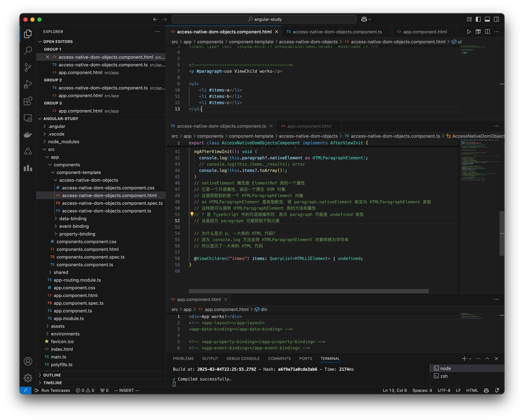Open the Extensions view

28,101
